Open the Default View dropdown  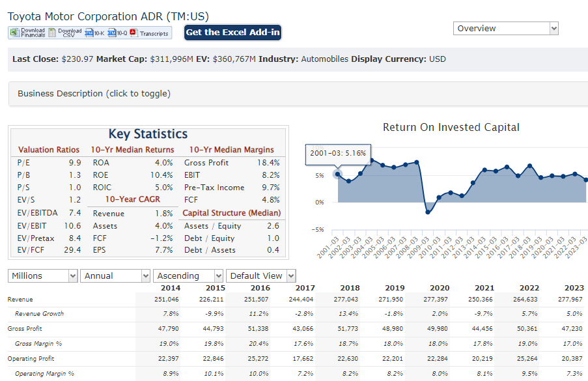coord(260,276)
